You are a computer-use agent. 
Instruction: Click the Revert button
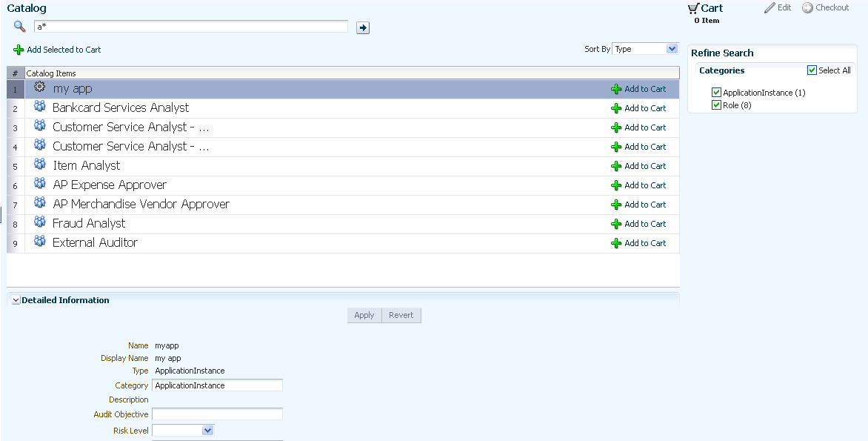click(401, 315)
